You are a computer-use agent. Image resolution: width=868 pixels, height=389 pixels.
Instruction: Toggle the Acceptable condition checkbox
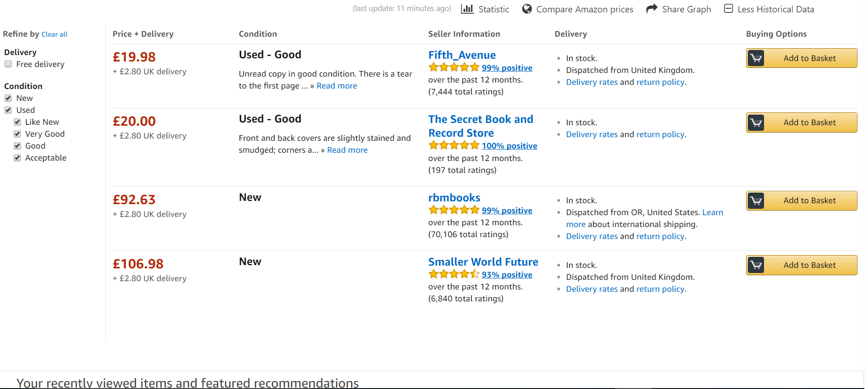pyautogui.click(x=17, y=158)
